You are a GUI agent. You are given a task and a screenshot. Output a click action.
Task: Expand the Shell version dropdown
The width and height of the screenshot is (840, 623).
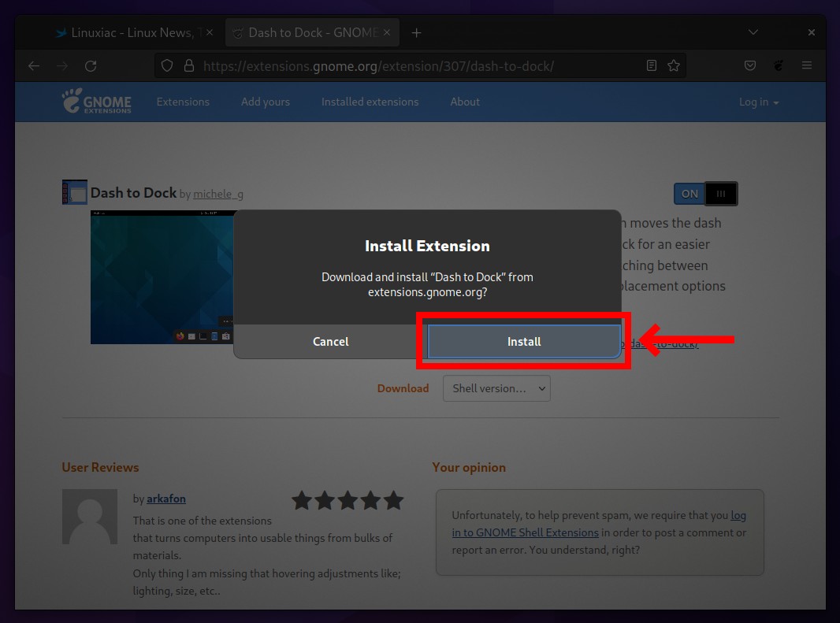[x=496, y=388]
